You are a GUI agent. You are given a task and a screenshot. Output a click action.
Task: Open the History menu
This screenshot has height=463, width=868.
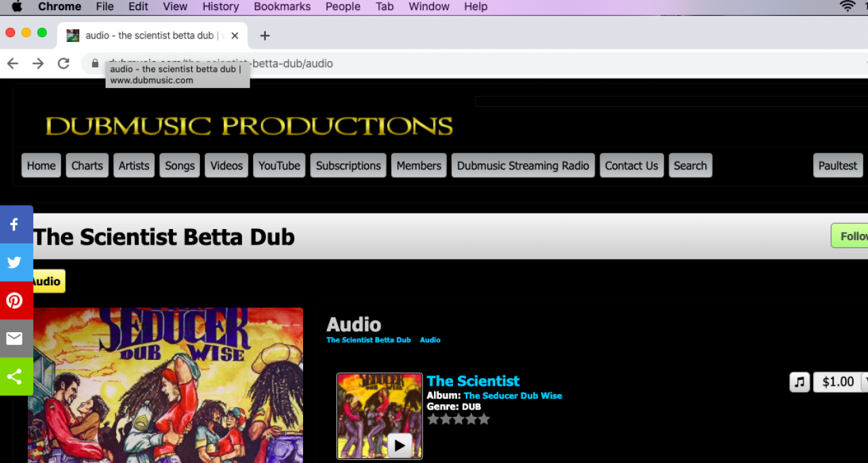click(220, 7)
